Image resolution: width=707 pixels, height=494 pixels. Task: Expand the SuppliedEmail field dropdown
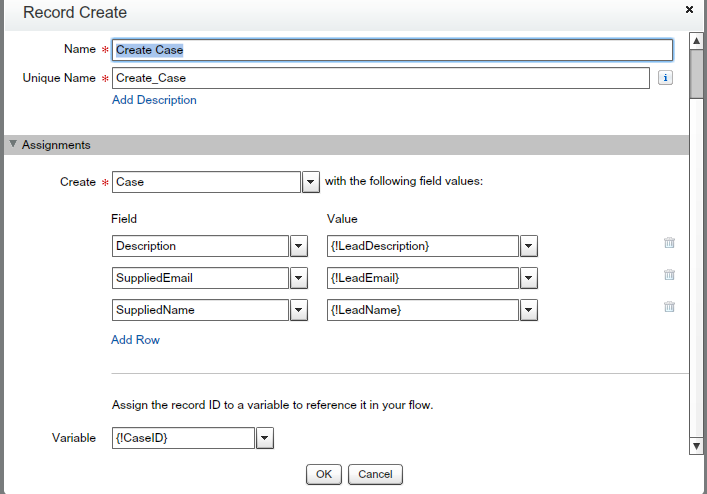point(298,278)
